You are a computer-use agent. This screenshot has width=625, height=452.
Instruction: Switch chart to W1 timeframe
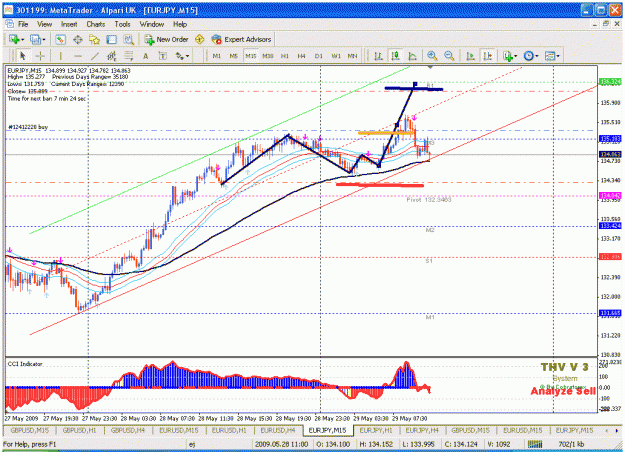(336, 56)
